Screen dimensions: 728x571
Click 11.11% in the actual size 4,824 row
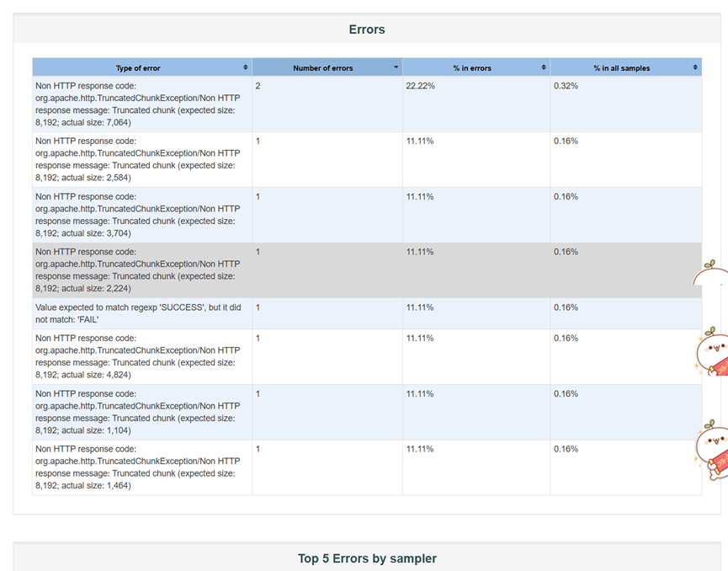point(420,339)
